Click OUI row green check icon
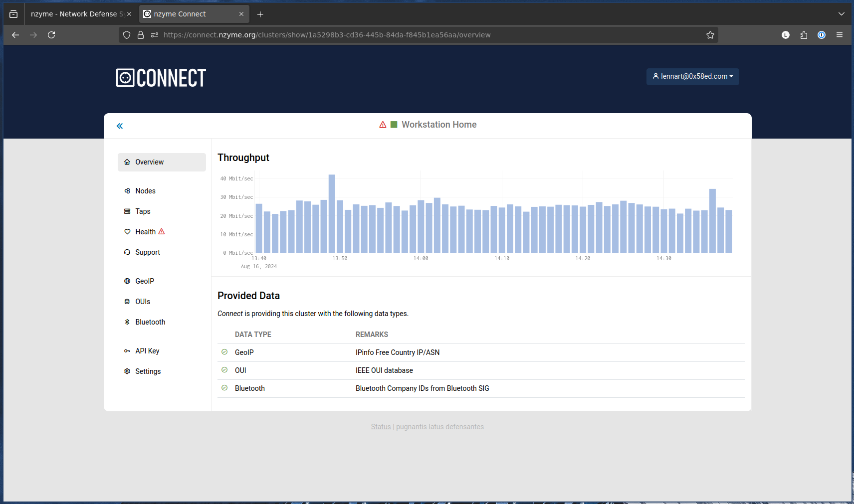 click(x=224, y=370)
